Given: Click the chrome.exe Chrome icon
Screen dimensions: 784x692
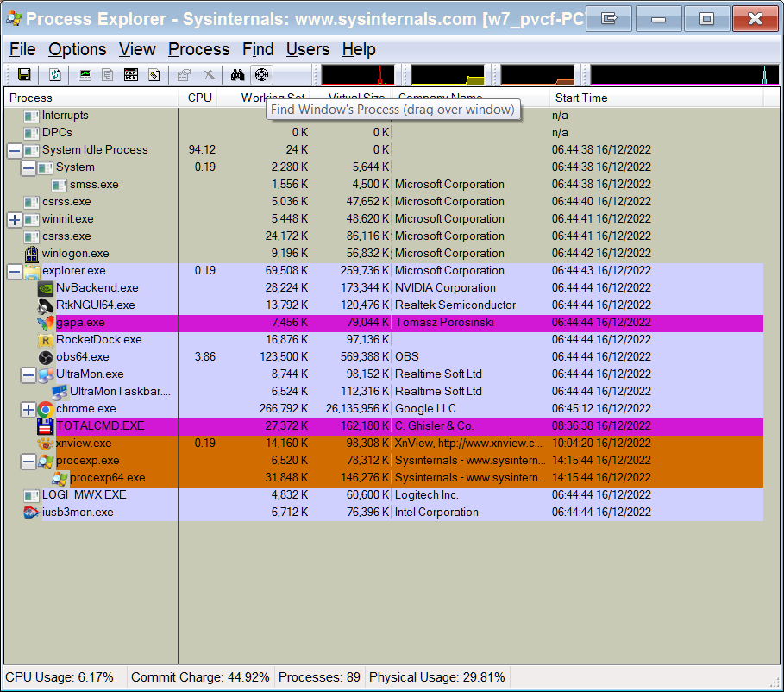Looking at the screenshot, I should pyautogui.click(x=46, y=409).
